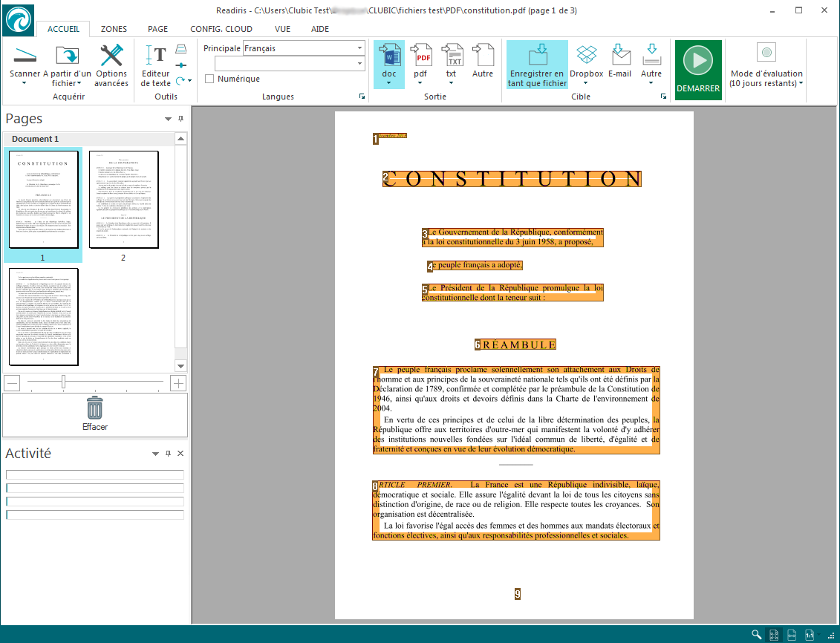Expand the A partir d'un fichier dropdown
The image size is (840, 643).
click(78, 83)
